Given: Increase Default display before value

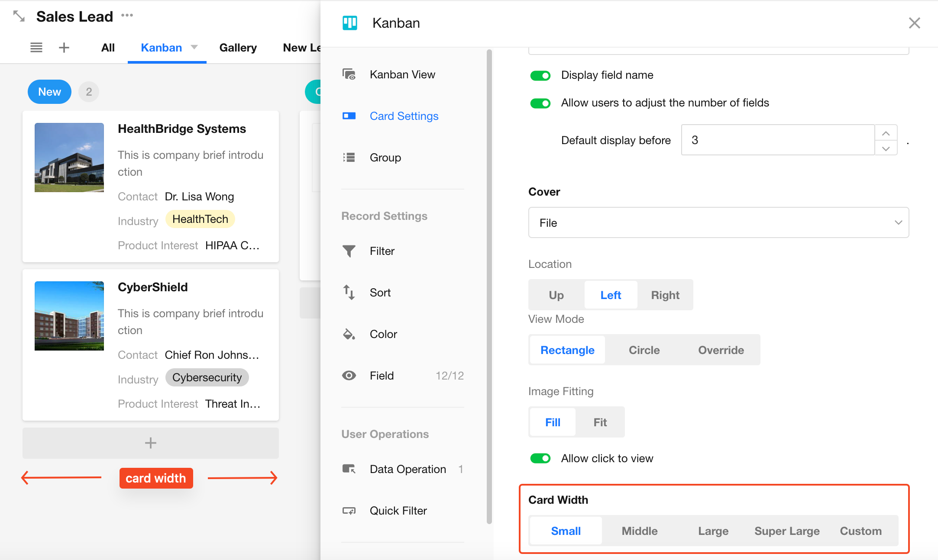Looking at the screenshot, I should click(x=886, y=133).
